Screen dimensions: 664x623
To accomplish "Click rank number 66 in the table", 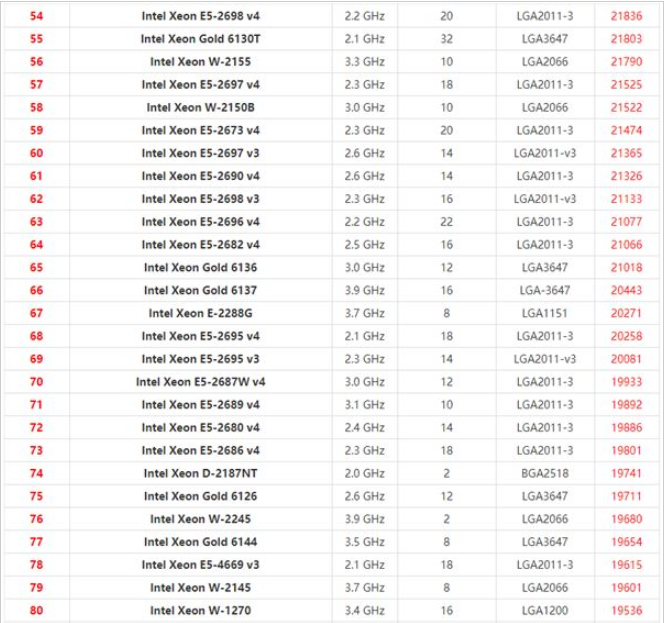I will click(x=37, y=290).
